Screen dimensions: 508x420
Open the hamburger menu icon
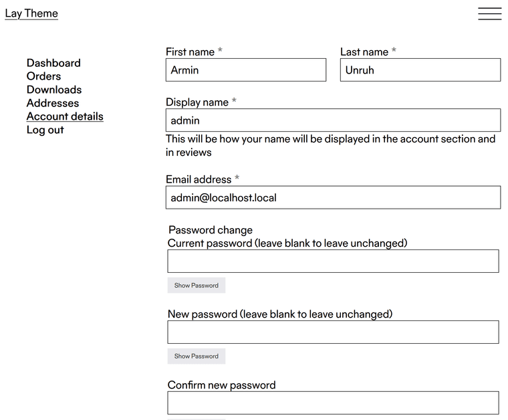click(x=489, y=14)
